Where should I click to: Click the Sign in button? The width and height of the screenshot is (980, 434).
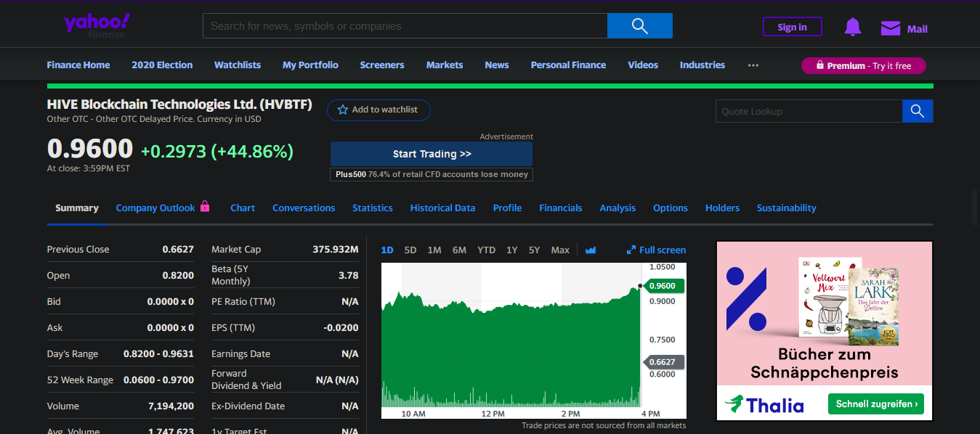click(792, 27)
